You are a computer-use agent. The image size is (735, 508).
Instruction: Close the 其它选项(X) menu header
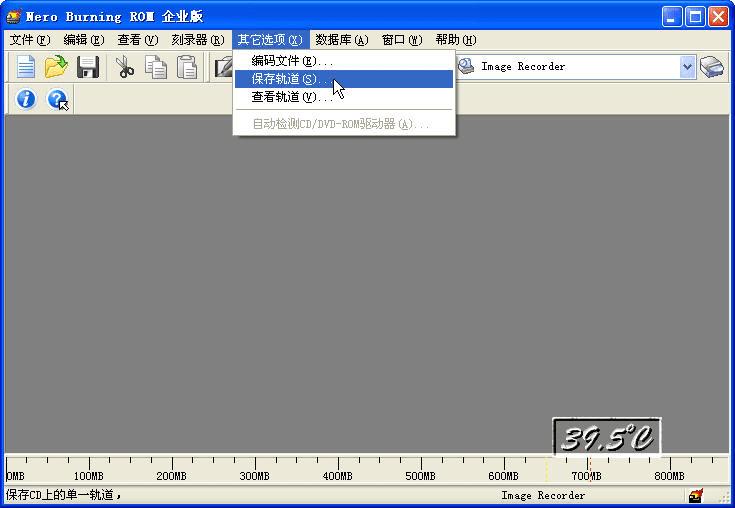[270, 40]
